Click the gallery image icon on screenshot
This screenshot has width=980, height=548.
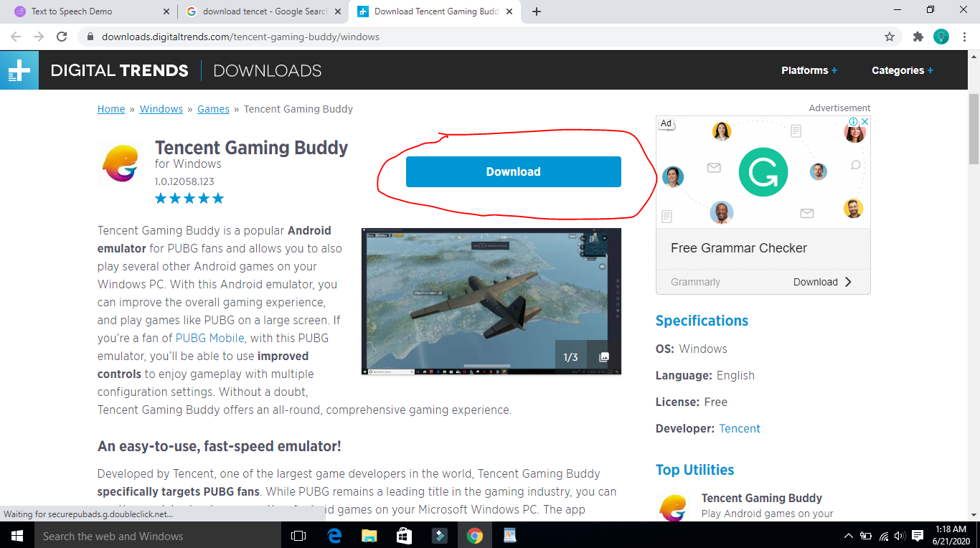604,357
